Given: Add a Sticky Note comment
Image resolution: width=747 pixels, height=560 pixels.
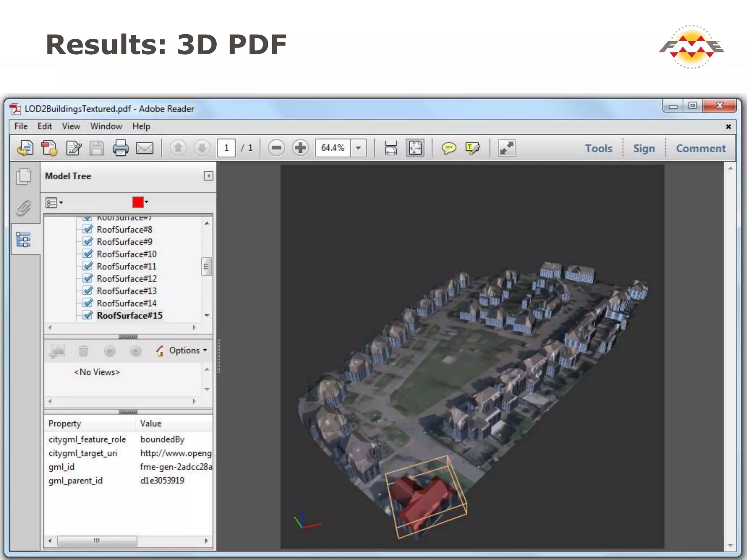Looking at the screenshot, I should tap(449, 148).
